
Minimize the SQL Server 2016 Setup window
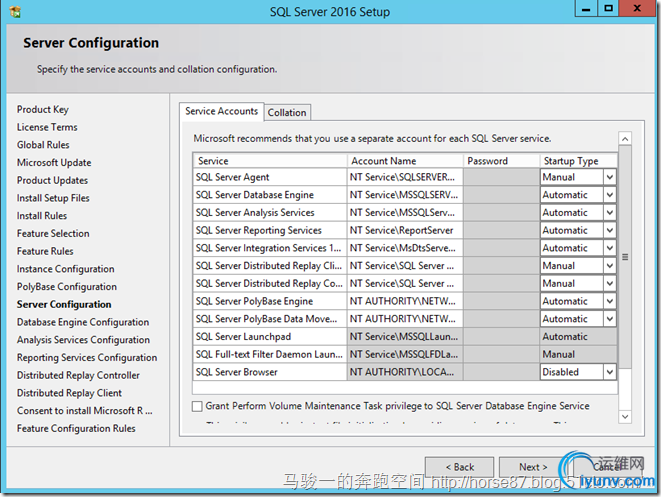tap(586, 8)
